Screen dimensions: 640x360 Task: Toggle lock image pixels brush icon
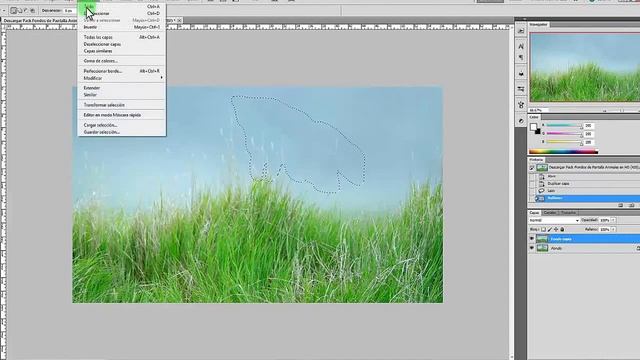tap(549, 229)
